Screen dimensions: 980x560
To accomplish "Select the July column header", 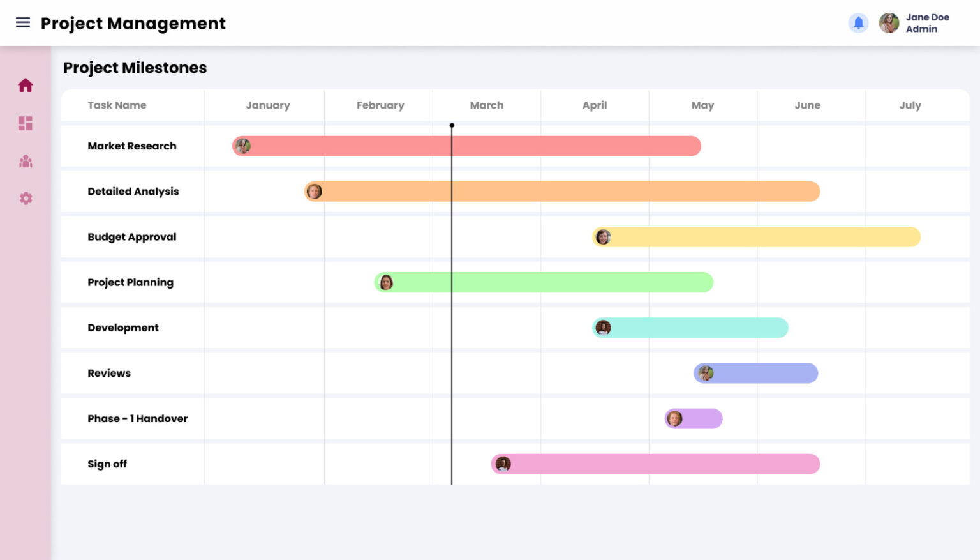I will pyautogui.click(x=910, y=105).
